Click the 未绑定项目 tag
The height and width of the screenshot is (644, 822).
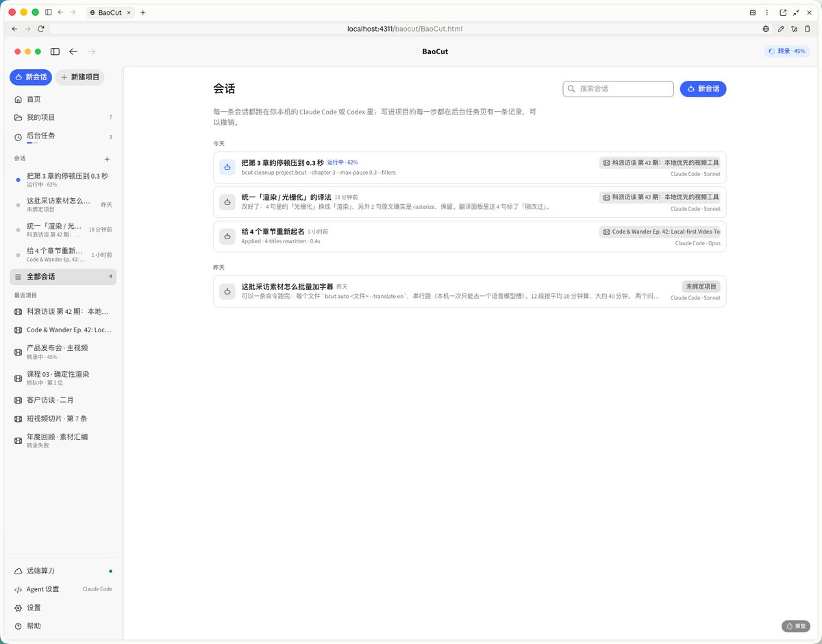coord(701,286)
